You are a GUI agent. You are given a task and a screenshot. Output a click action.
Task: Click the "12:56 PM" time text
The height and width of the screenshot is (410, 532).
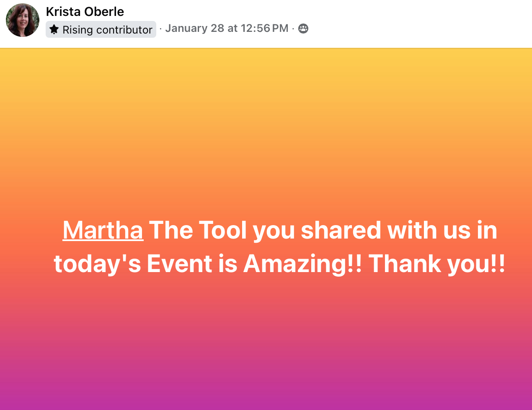(x=264, y=28)
